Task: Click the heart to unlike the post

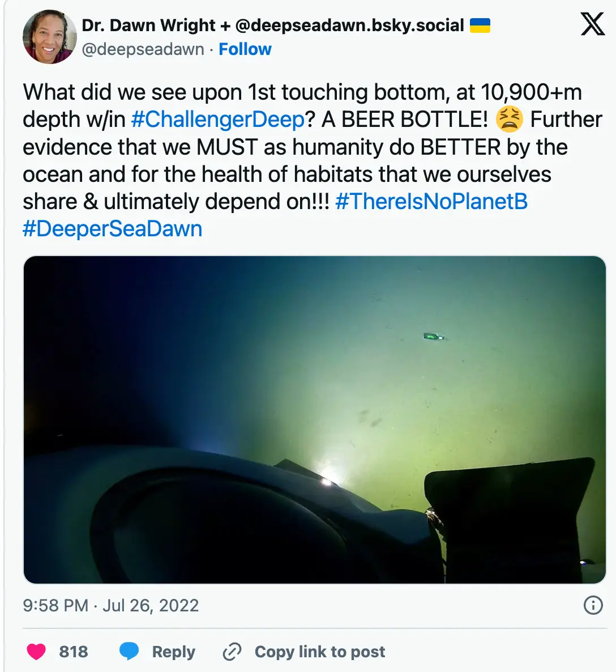Action: (36, 652)
